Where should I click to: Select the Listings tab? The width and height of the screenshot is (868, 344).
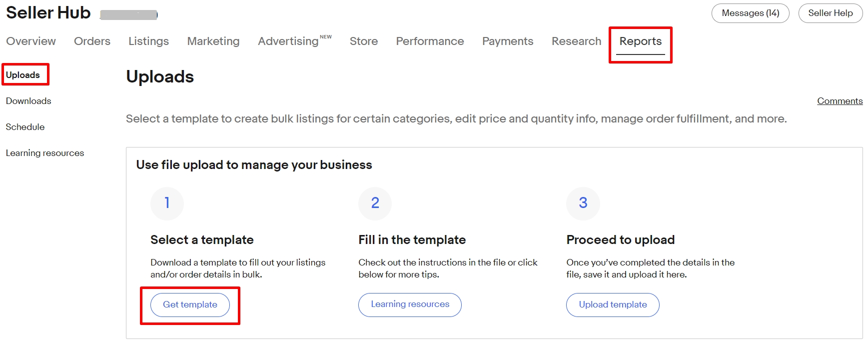pyautogui.click(x=148, y=41)
